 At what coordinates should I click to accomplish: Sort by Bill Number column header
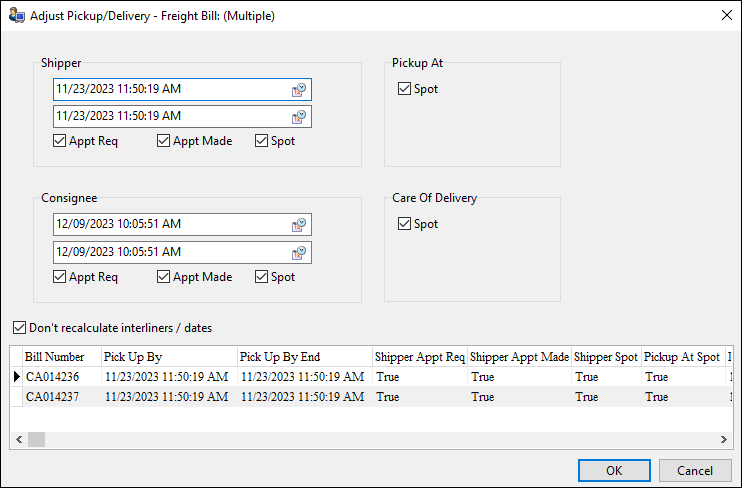point(60,357)
